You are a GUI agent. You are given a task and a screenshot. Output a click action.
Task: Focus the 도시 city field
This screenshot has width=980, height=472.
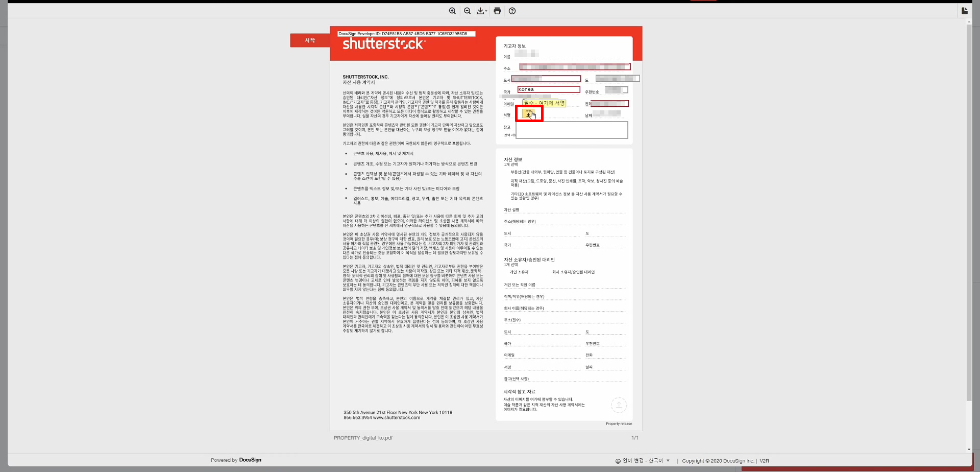coord(546,79)
